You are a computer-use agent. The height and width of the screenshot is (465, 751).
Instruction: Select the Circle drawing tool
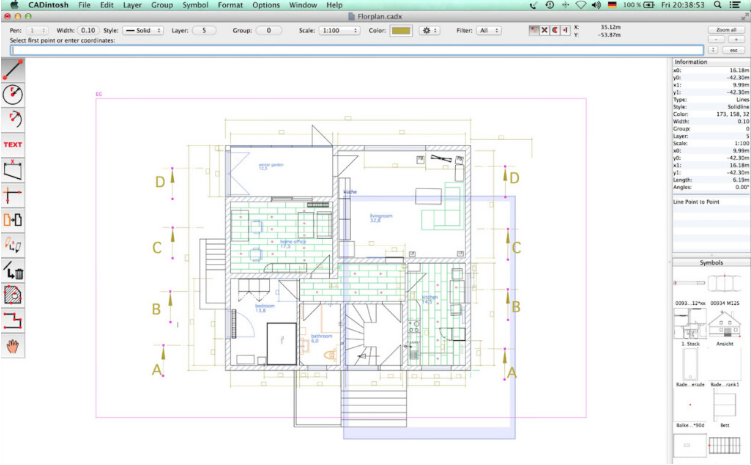point(13,95)
